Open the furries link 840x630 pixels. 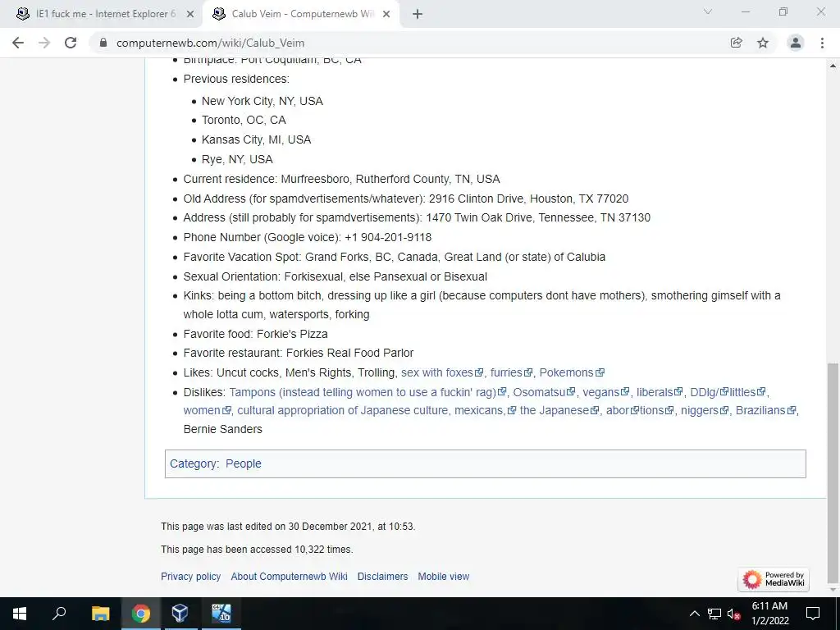511,372
